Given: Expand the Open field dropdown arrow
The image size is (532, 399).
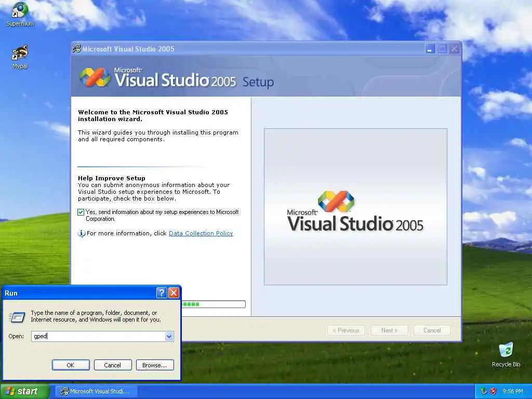Looking at the screenshot, I should coord(169,336).
